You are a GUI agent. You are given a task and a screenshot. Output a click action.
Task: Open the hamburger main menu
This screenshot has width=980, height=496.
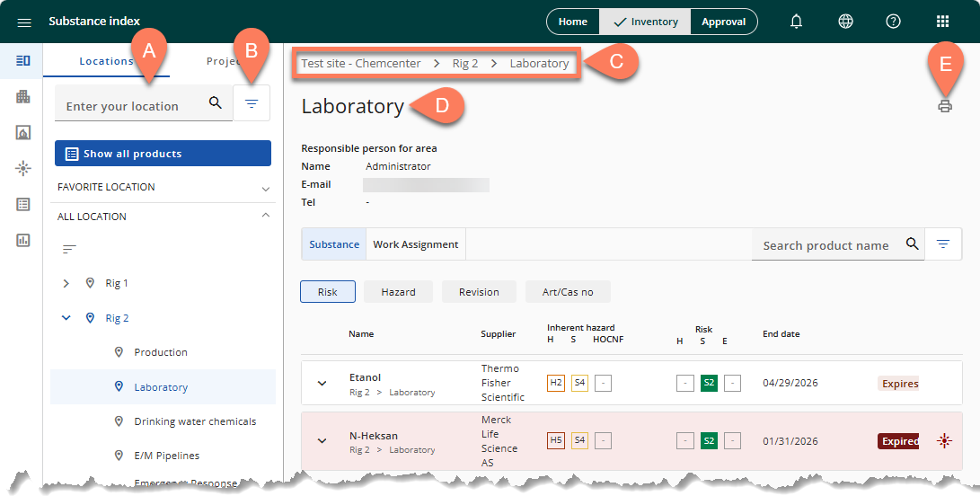pyautogui.click(x=24, y=22)
